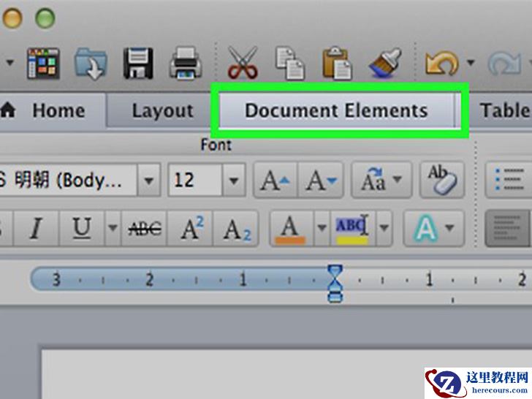Expand font name dropdown arrow
532x399 pixels.
(149, 180)
